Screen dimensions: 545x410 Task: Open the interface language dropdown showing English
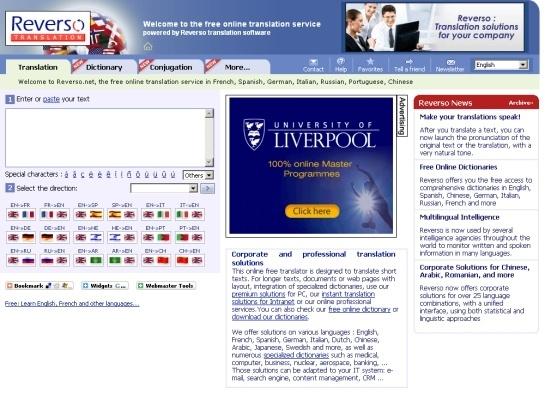click(502, 65)
